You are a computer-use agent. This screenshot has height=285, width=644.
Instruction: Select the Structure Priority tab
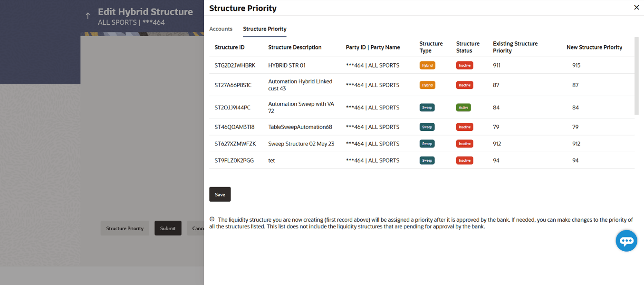tap(265, 29)
